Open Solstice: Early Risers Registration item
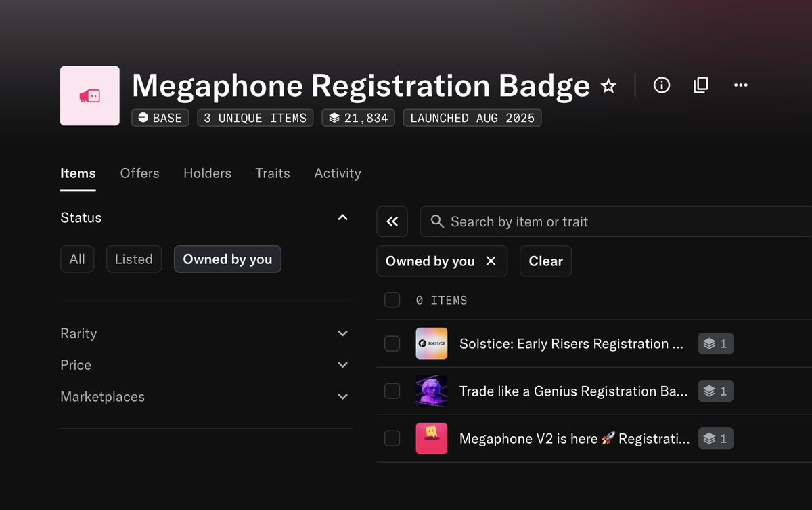This screenshot has width=812, height=510. (571, 344)
